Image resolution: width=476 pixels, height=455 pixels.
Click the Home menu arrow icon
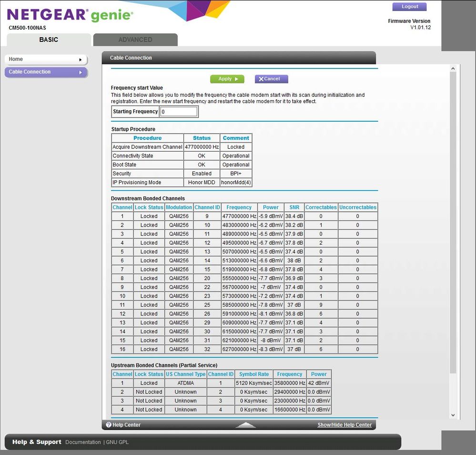pos(81,60)
